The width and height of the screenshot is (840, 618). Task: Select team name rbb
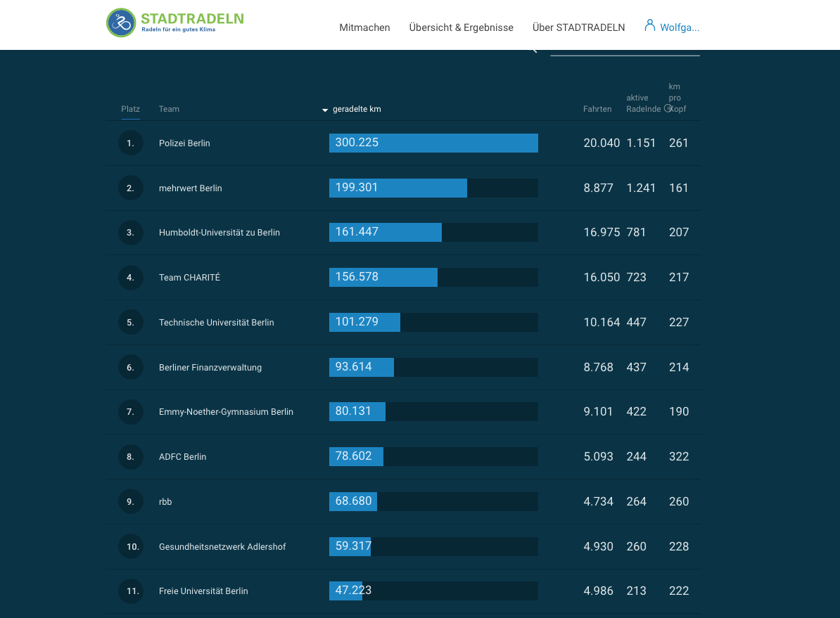(165, 502)
